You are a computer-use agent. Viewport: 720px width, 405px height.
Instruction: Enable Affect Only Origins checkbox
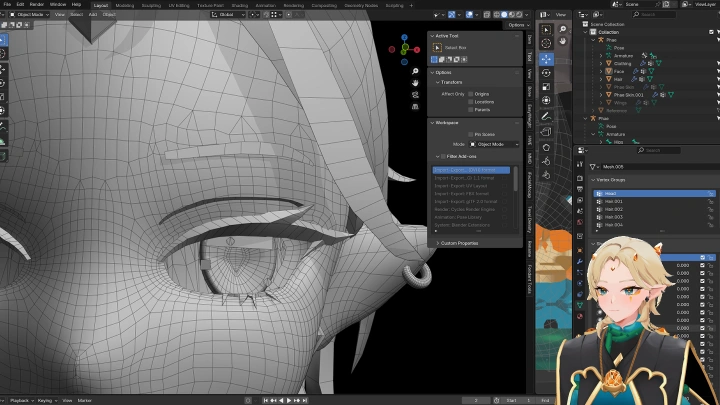pyautogui.click(x=471, y=94)
